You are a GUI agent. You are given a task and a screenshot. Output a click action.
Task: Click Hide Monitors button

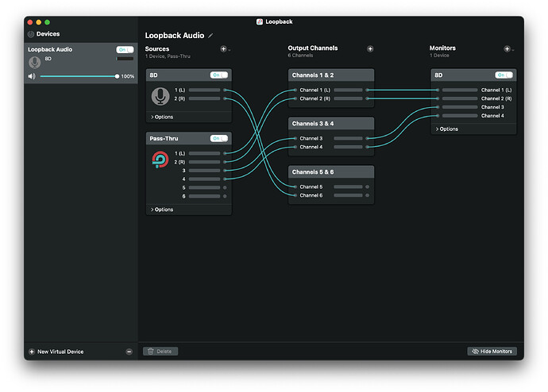click(x=492, y=352)
